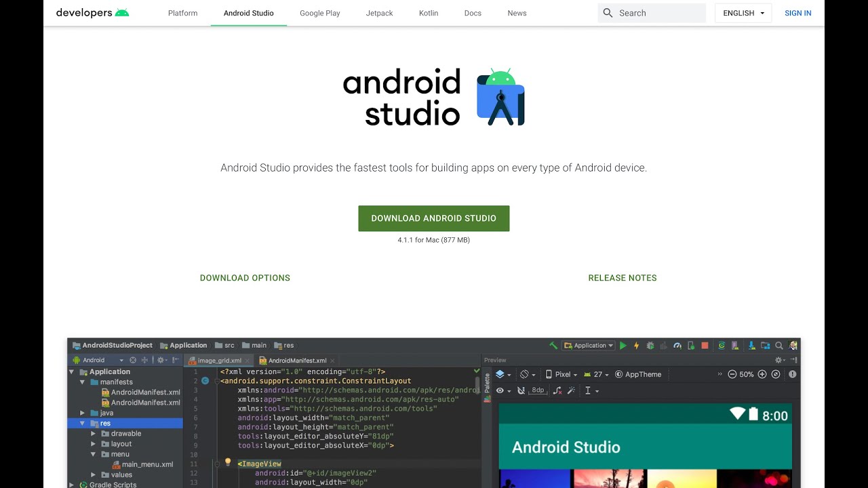Click the Preview panel hide icon
868x488 pixels.
[793, 360]
